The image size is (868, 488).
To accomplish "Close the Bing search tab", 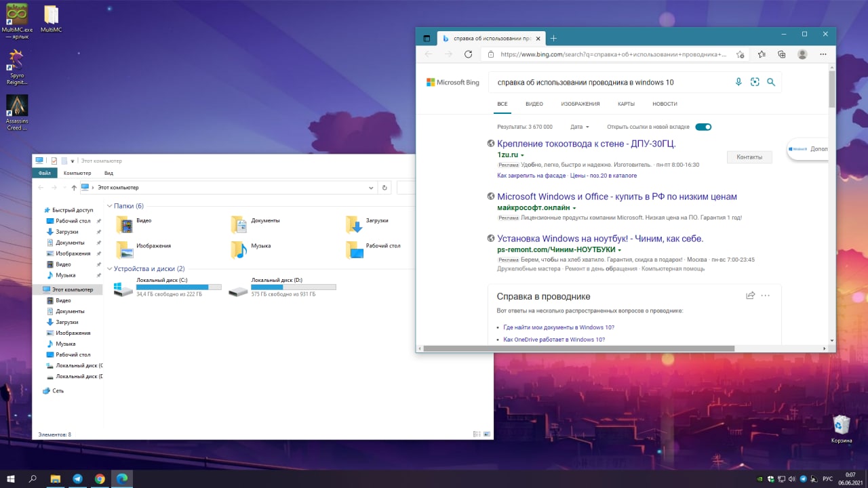I will (537, 38).
